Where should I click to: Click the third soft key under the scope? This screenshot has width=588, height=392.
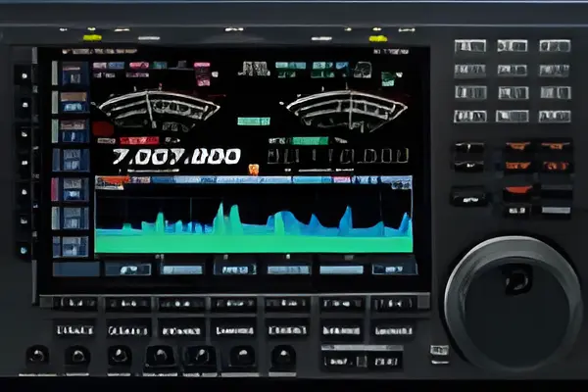(181, 269)
